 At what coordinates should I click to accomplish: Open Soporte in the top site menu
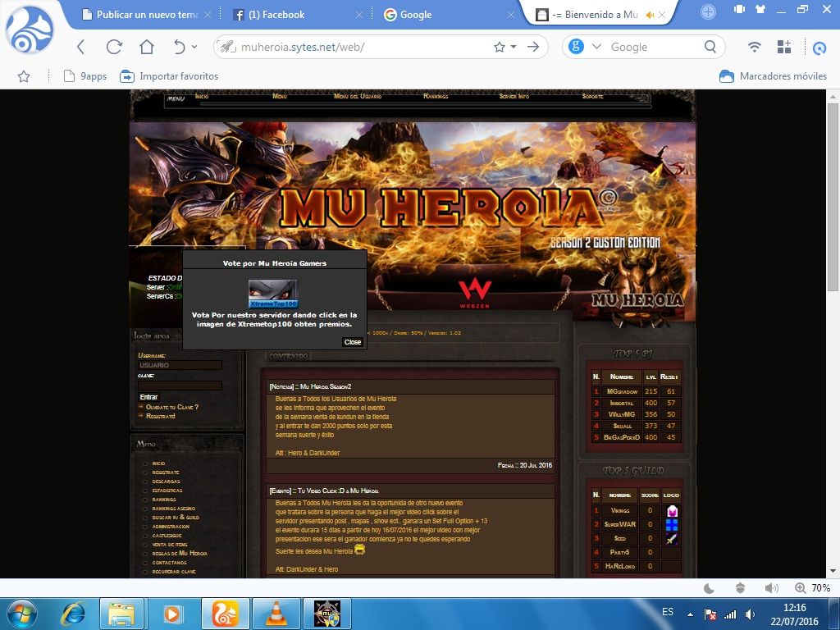click(x=592, y=97)
